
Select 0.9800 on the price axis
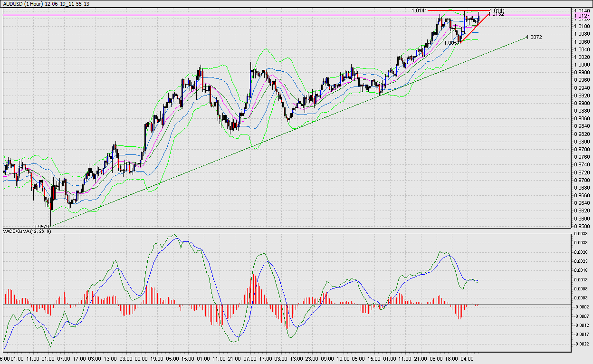tap(582, 142)
